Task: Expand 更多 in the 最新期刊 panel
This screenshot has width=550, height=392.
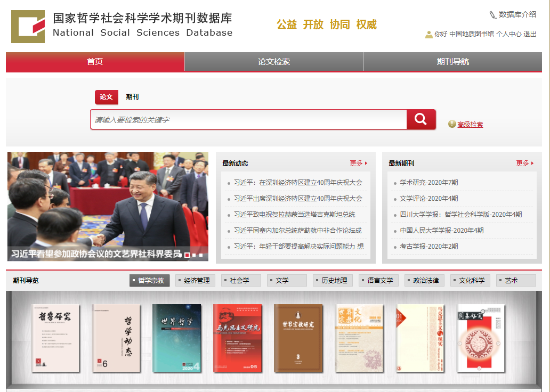Action: click(x=524, y=163)
